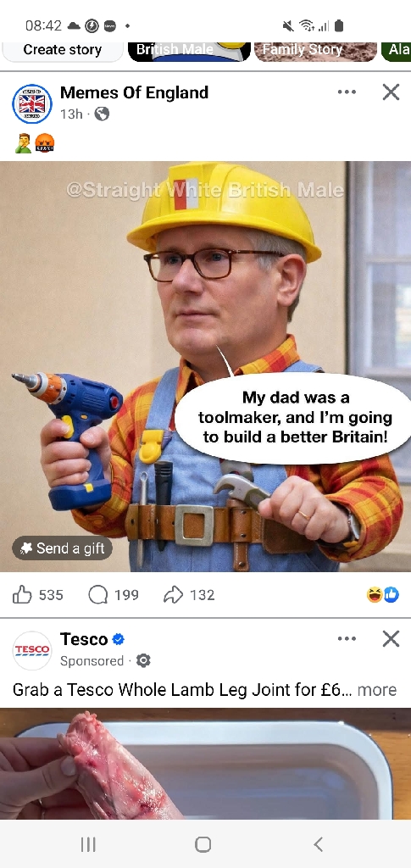This screenshot has height=868, width=411.
Task: Open the British Male story thumbnail
Action: pos(189,51)
